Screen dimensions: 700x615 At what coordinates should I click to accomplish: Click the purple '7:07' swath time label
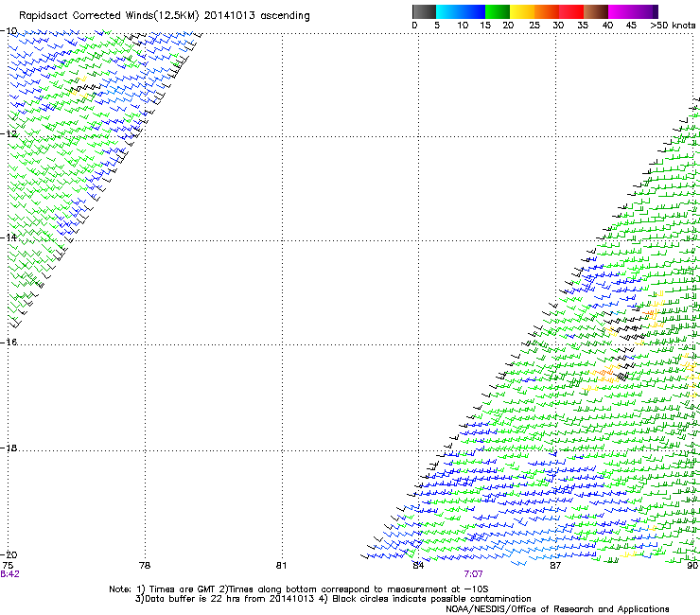click(x=473, y=574)
